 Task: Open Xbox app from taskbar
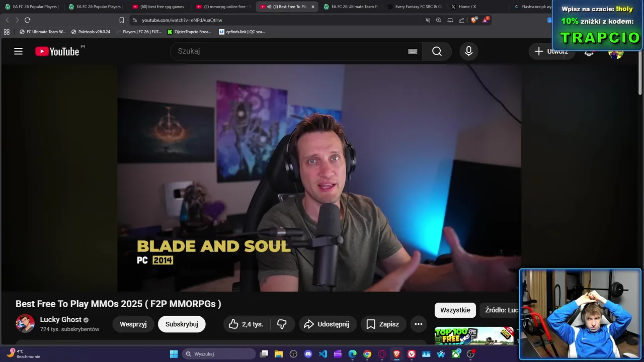[x=456, y=354]
